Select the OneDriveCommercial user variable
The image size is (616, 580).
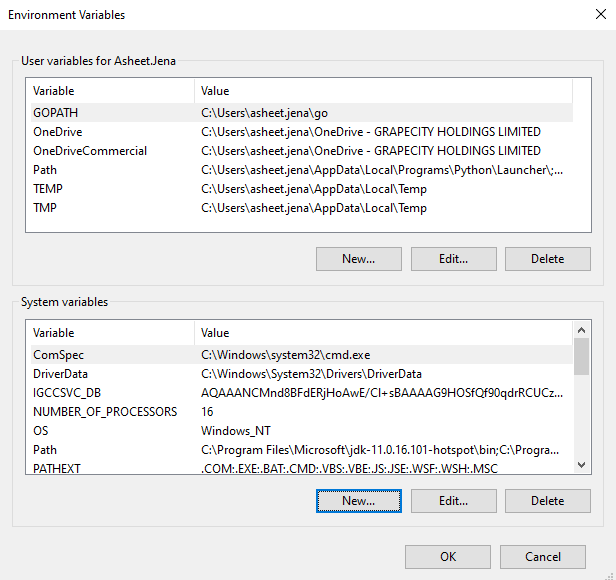coord(89,151)
